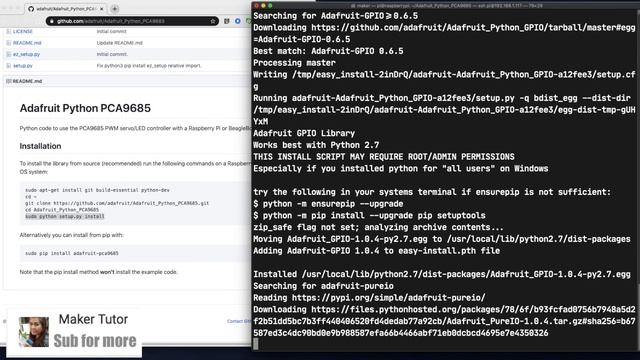Image resolution: width=640 pixels, height=360 pixels.
Task: Click terminal line 'Works best with Python 2.7'
Action: [316, 145]
